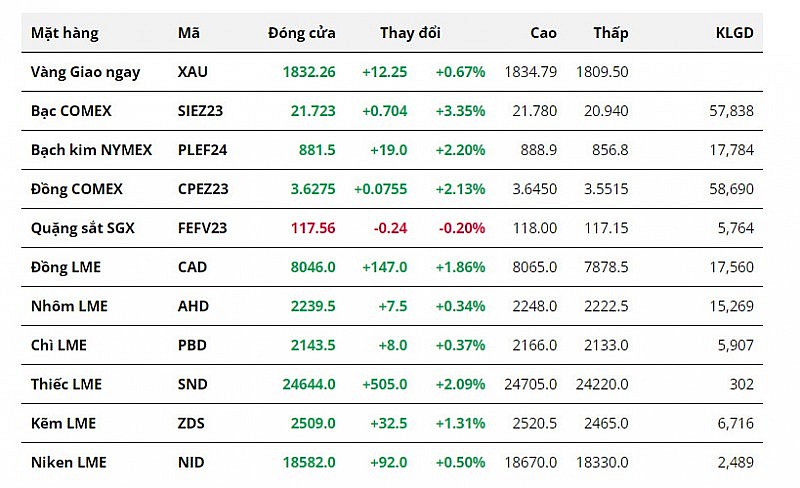Click Quặng sắt SGX closing price 117.56
This screenshot has height=488, width=800.
pyautogui.click(x=313, y=228)
